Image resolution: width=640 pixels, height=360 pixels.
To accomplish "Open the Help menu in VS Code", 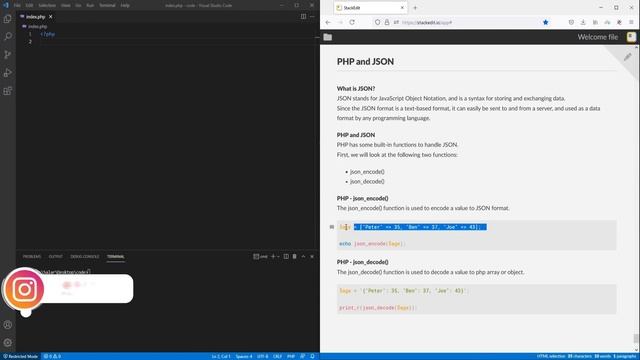I will (x=125, y=5).
